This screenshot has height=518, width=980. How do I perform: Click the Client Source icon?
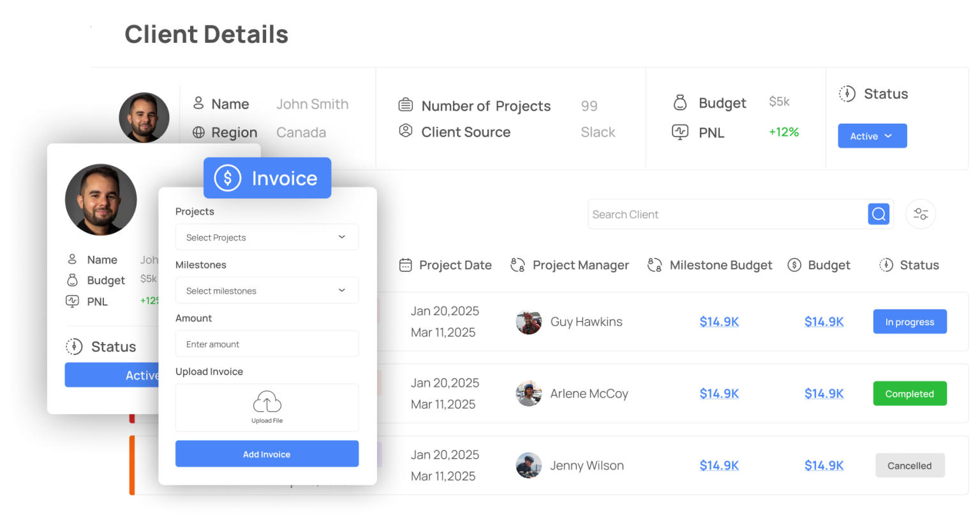click(405, 131)
